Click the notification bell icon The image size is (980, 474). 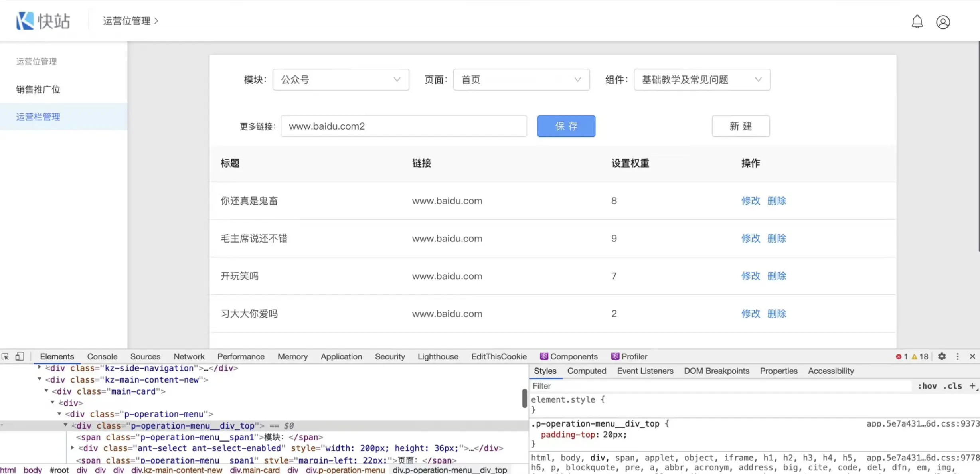[917, 22]
